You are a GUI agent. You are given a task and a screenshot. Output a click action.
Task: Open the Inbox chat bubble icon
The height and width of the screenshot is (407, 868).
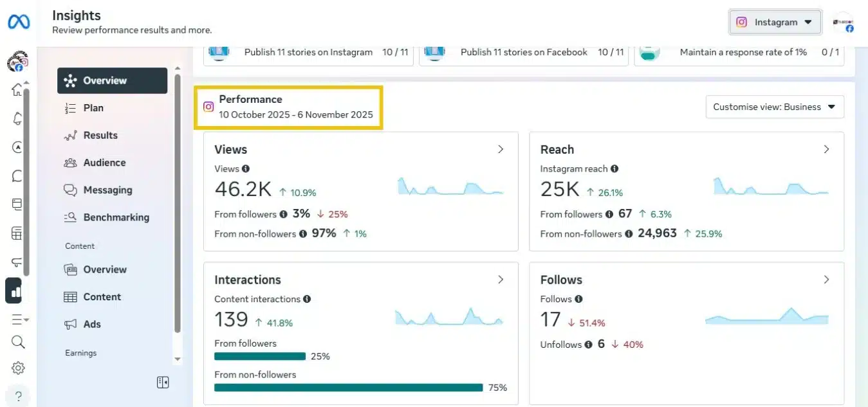pyautogui.click(x=17, y=176)
